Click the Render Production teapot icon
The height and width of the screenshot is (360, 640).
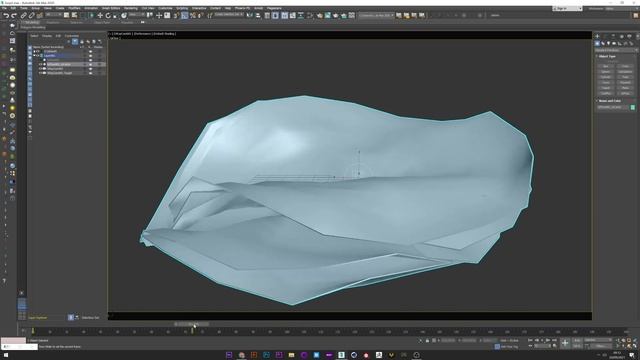(336, 15)
